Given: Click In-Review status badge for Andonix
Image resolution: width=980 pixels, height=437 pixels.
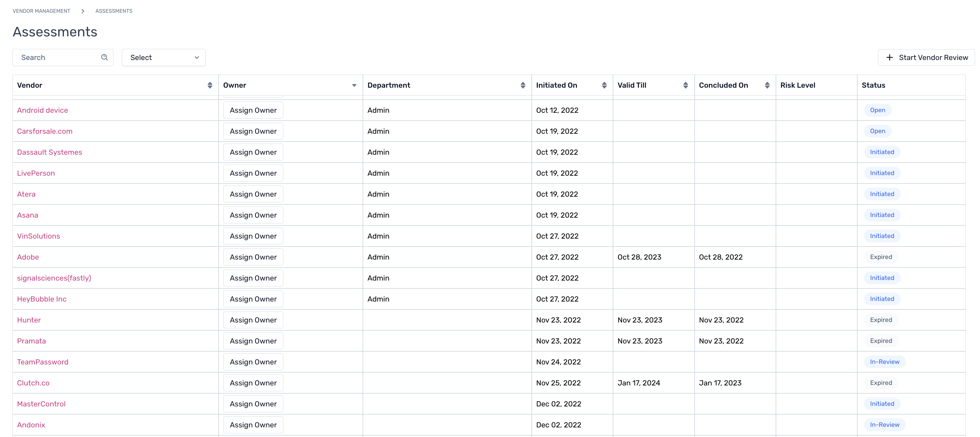Looking at the screenshot, I should tap(884, 425).
